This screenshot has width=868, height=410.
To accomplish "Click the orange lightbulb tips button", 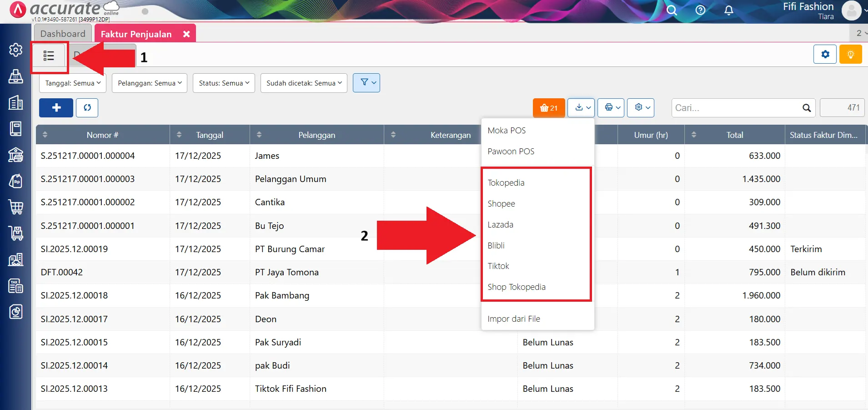I will coord(850,55).
